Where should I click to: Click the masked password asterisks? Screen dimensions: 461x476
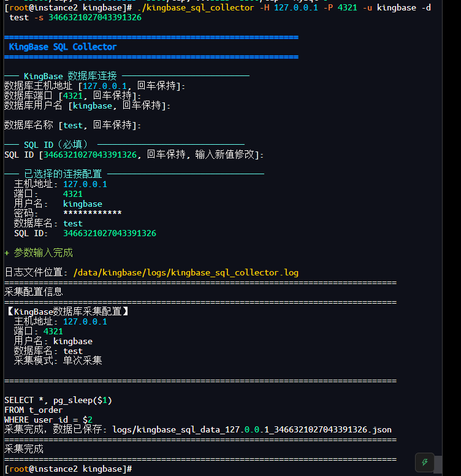92,213
